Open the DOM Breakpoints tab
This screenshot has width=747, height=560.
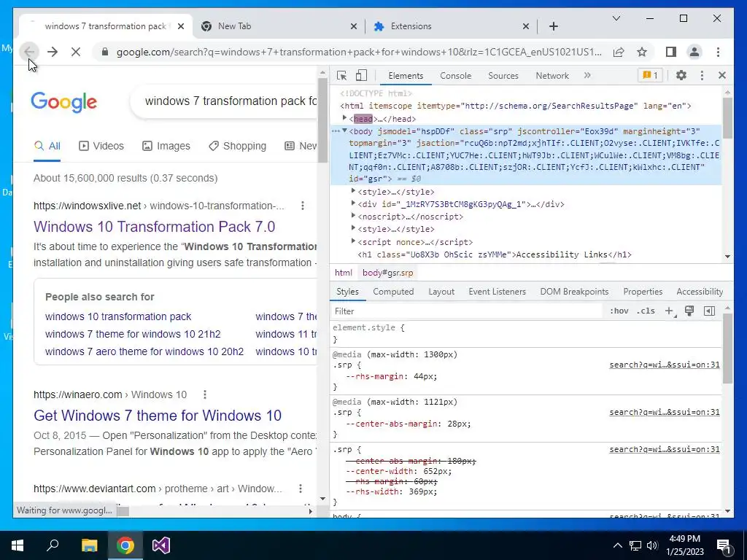(574, 292)
